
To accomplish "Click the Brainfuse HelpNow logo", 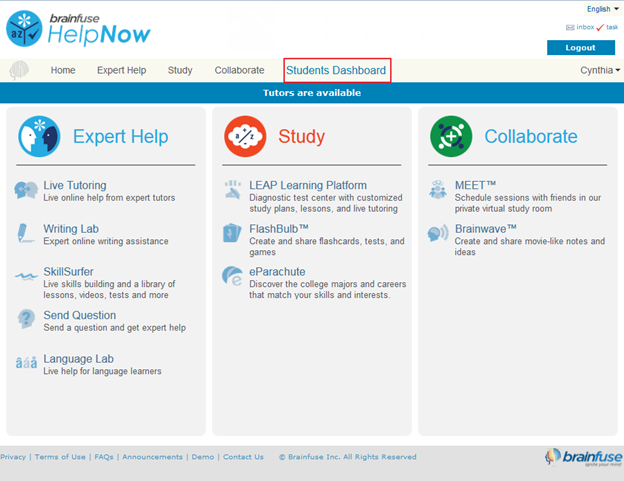I will [x=78, y=29].
